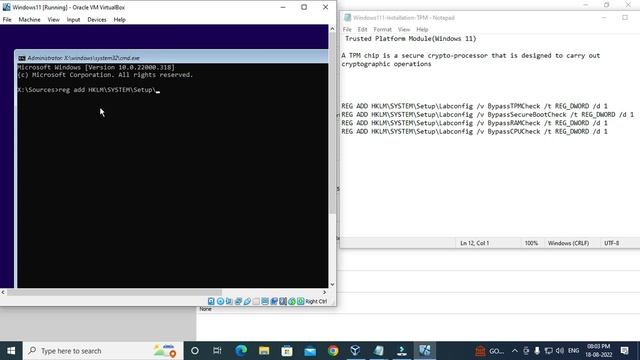This screenshot has width=640, height=360.
Task: Show hidden system tray icons chevron
Action: tap(515, 351)
